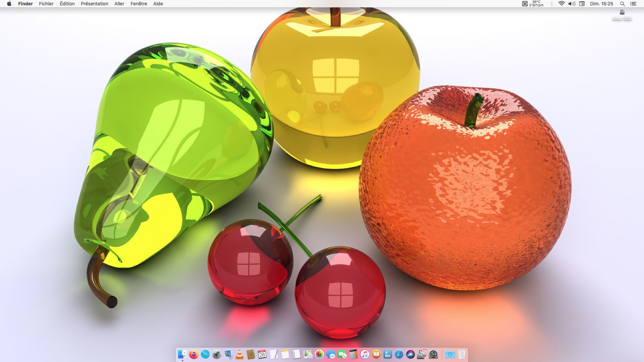Open the Présentation menu
Viewport: 644px width, 362px height.
tap(94, 4)
